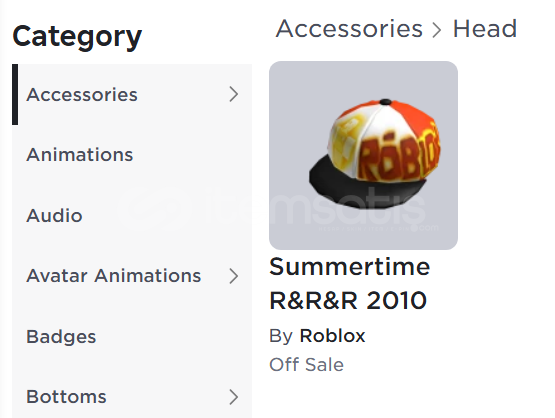The width and height of the screenshot is (555, 418).
Task: Expand the Avatar Animations submenu arrow
Action: 234,276
